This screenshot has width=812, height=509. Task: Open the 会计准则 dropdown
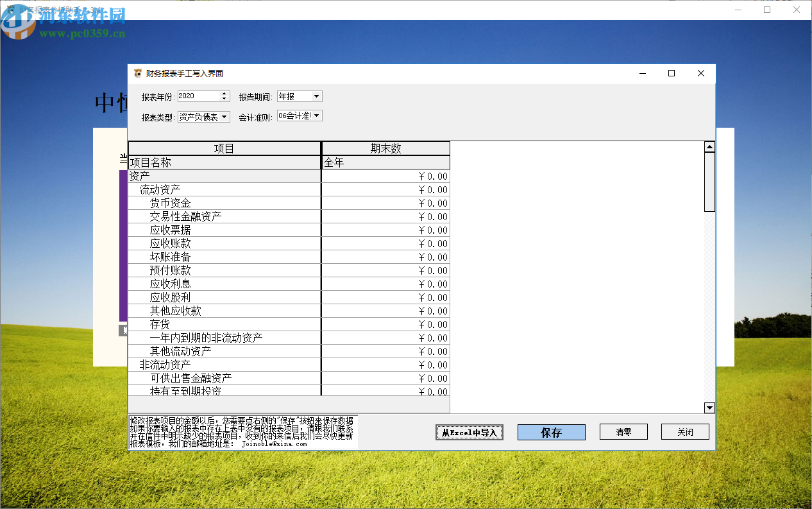[x=317, y=116]
